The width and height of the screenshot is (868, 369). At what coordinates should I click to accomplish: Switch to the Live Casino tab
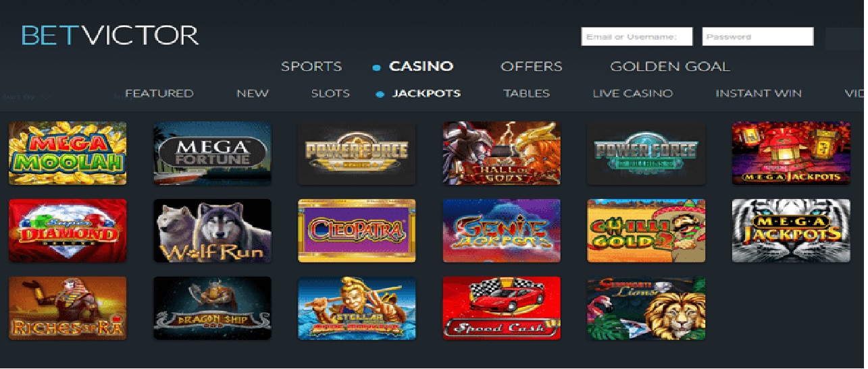click(633, 94)
